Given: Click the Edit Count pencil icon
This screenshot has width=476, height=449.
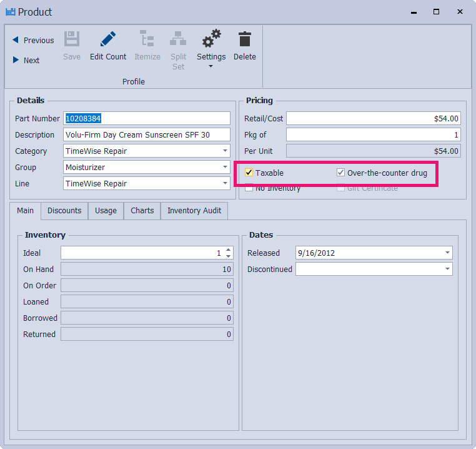Looking at the screenshot, I should [108, 39].
